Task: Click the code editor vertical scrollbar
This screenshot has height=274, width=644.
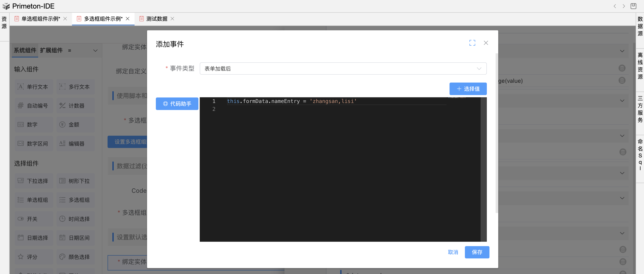Action: tap(484, 169)
